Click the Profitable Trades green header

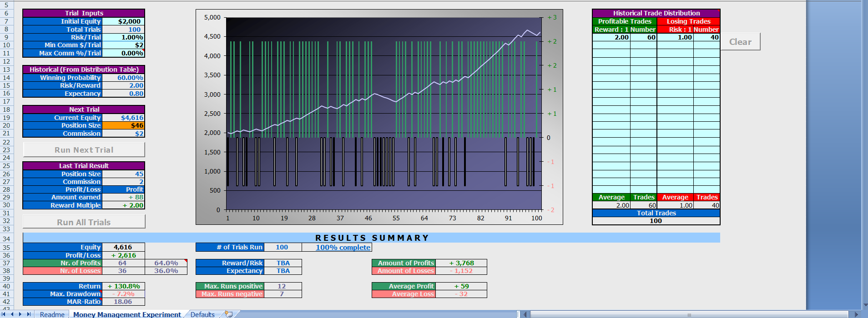coord(625,21)
